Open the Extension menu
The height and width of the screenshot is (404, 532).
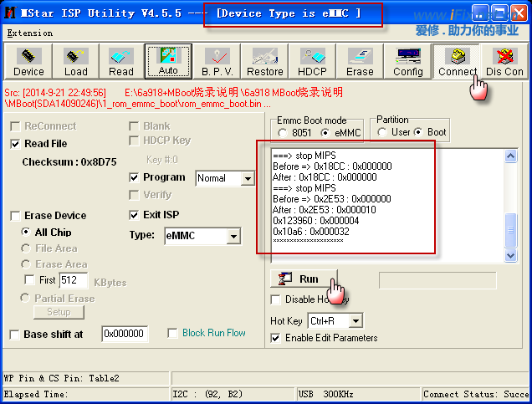point(28,33)
